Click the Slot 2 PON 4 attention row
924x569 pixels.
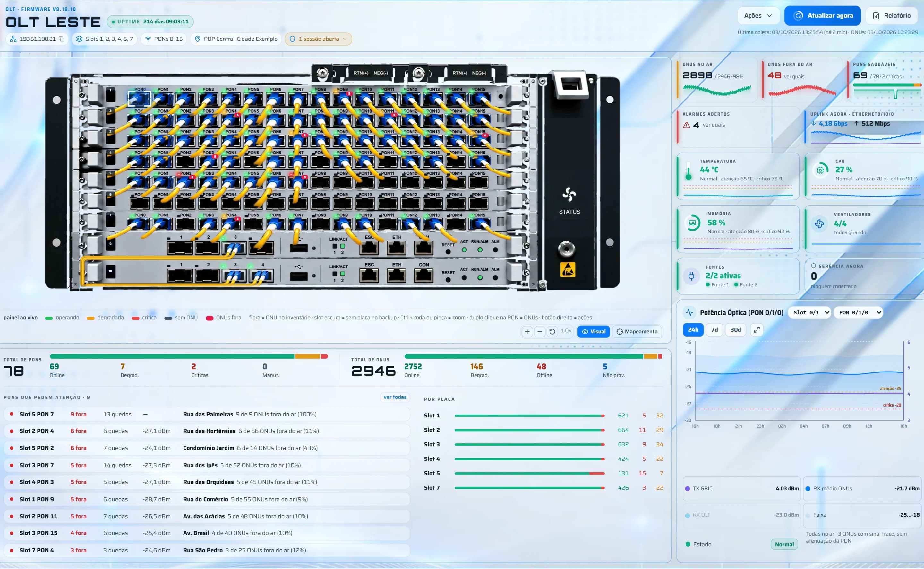point(206,431)
